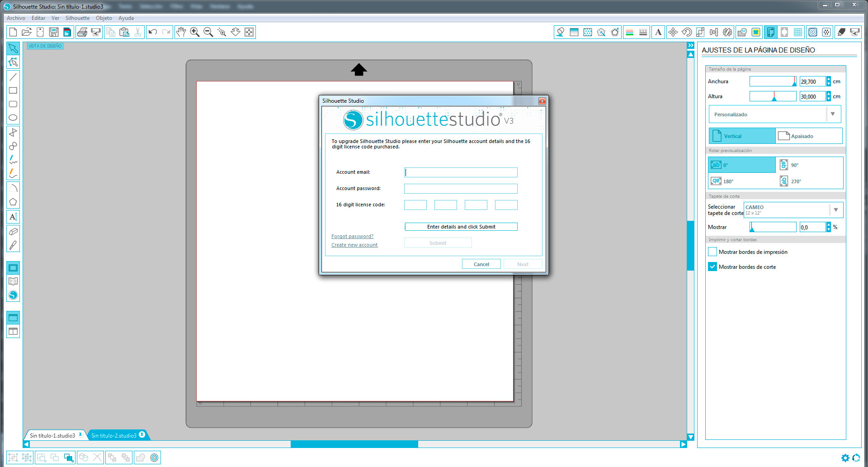Open preferences gear icon bottom right
The height and width of the screenshot is (467, 868).
point(845,457)
